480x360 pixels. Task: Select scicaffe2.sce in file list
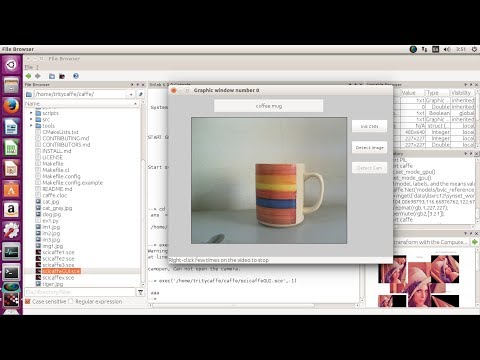[x=58, y=259]
